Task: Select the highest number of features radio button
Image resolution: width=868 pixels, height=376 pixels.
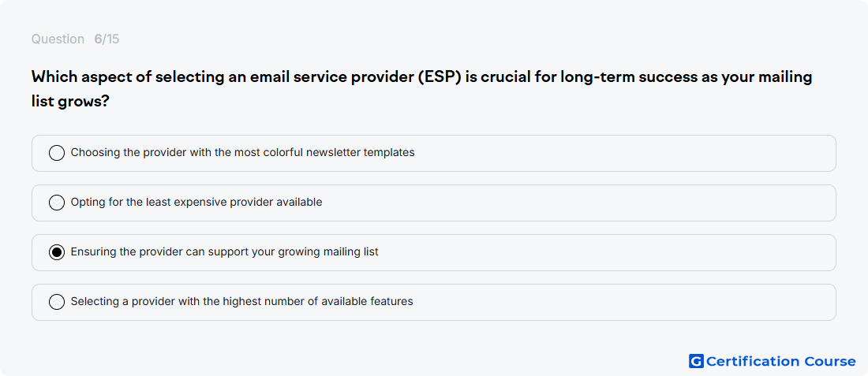Action: point(57,302)
